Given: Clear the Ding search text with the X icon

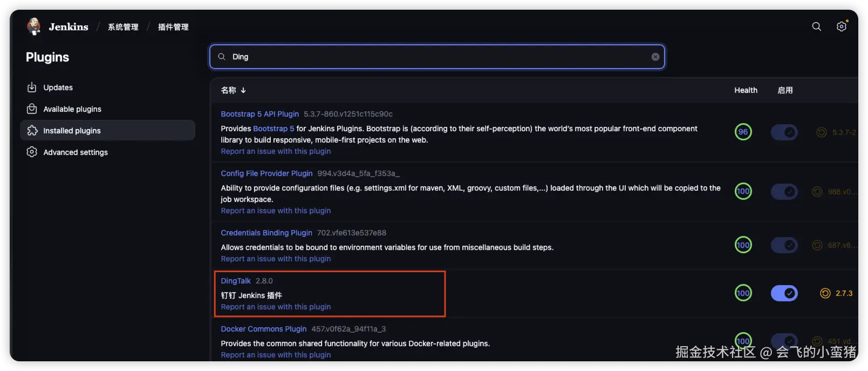Looking at the screenshot, I should (x=655, y=57).
